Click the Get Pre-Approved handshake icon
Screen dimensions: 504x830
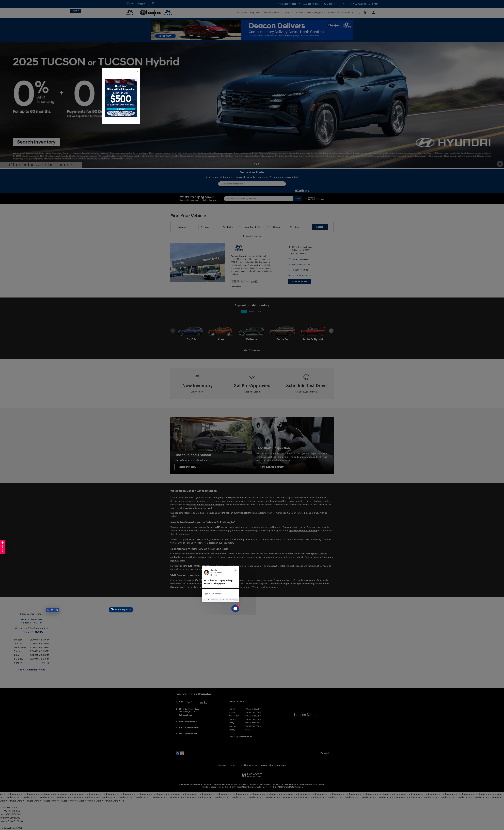click(252, 377)
